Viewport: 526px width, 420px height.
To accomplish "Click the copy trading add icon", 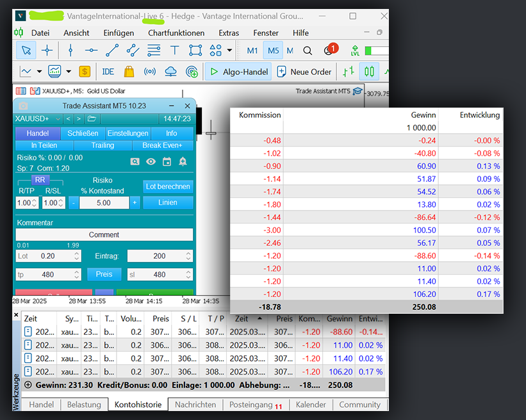I will pos(192,72).
